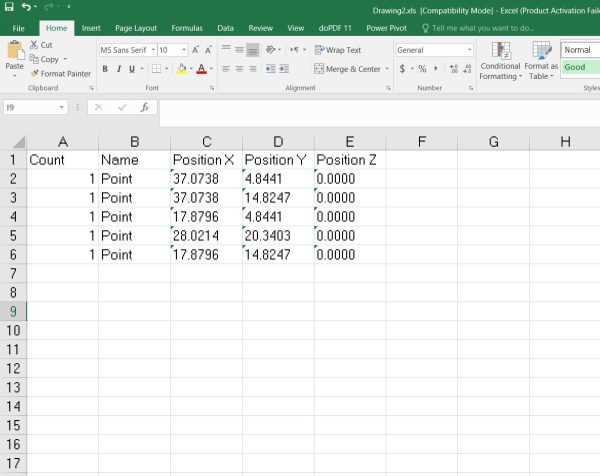The image size is (600, 476).
Task: Open the font name dropdown
Action: [x=153, y=50]
